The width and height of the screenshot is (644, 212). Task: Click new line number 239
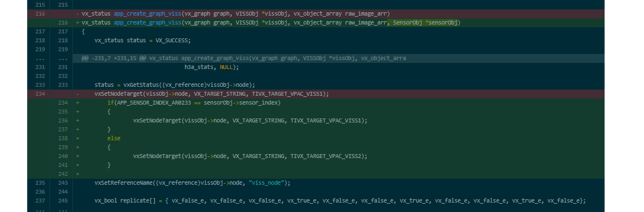pos(63,147)
